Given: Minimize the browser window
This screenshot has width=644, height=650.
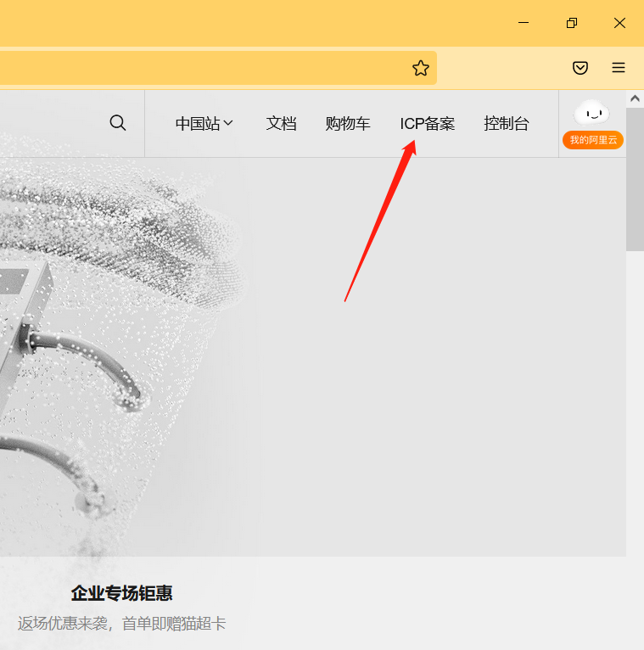Looking at the screenshot, I should [x=524, y=23].
